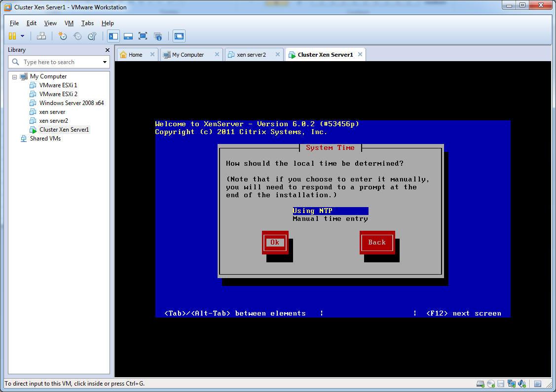The width and height of the screenshot is (556, 392).
Task: Click the Suspend (pause) VM toolbar icon
Action: click(x=12, y=36)
